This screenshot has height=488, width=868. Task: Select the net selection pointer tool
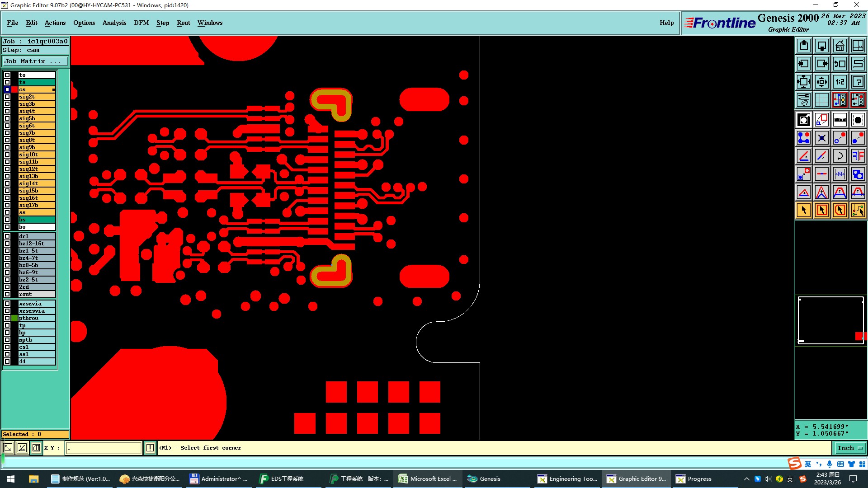coord(858,210)
